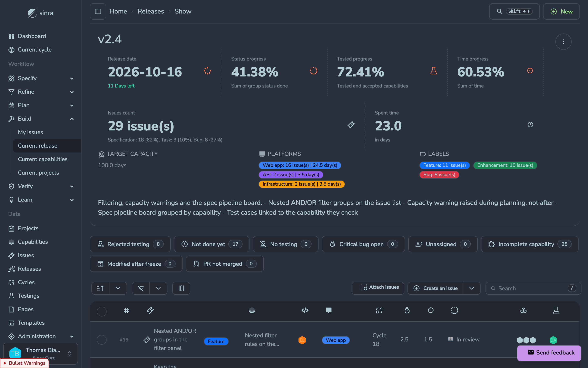Screen dimensions: 588x368
Task: Open Testings in the Data section
Action: 28,296
